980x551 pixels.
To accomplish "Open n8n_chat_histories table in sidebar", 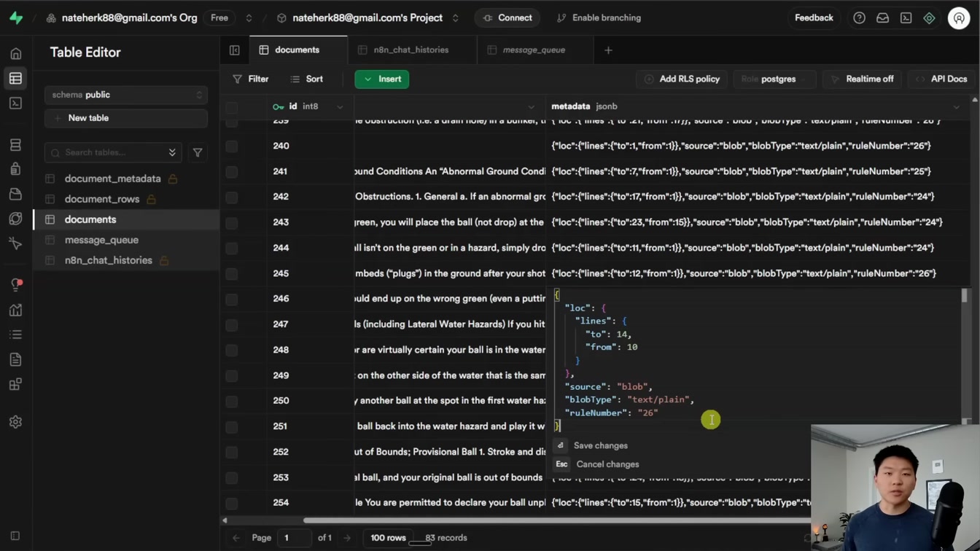I will coord(109,260).
